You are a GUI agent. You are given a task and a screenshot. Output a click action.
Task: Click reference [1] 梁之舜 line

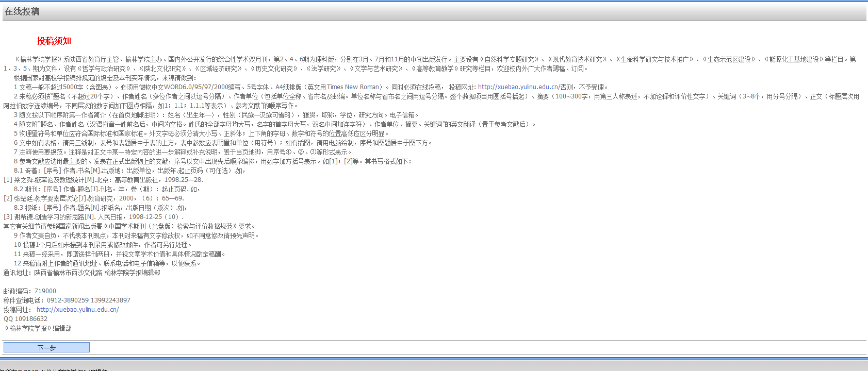[x=103, y=180]
